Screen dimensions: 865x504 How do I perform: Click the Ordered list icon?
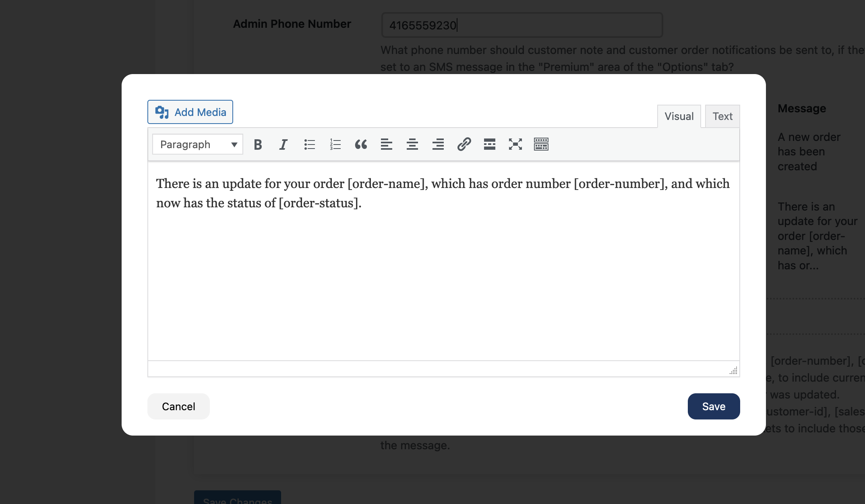pyautogui.click(x=335, y=143)
